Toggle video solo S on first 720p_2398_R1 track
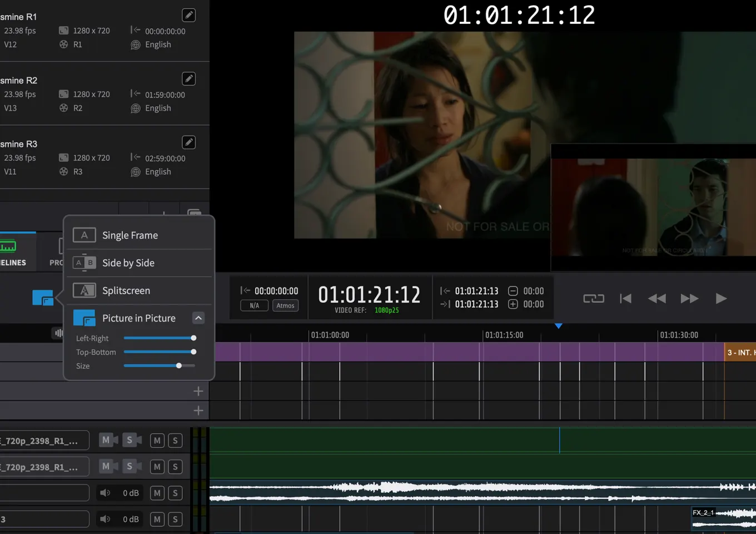Screen dimensions: 756x534 pyautogui.click(x=132, y=440)
